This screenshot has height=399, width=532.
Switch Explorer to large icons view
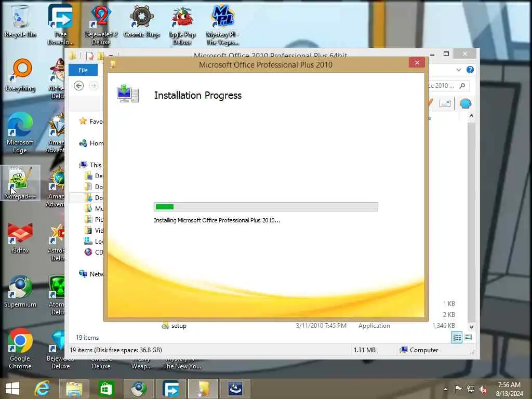(468, 337)
